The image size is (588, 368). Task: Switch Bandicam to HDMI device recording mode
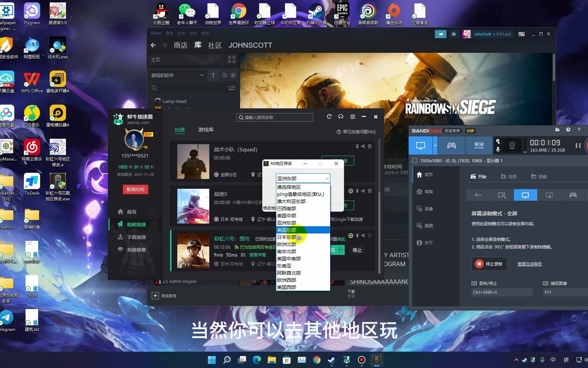click(x=479, y=146)
